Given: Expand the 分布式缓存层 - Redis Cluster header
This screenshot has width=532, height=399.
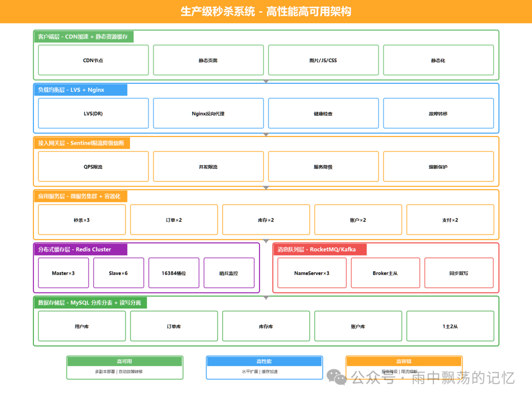Looking at the screenshot, I should click(79, 249).
